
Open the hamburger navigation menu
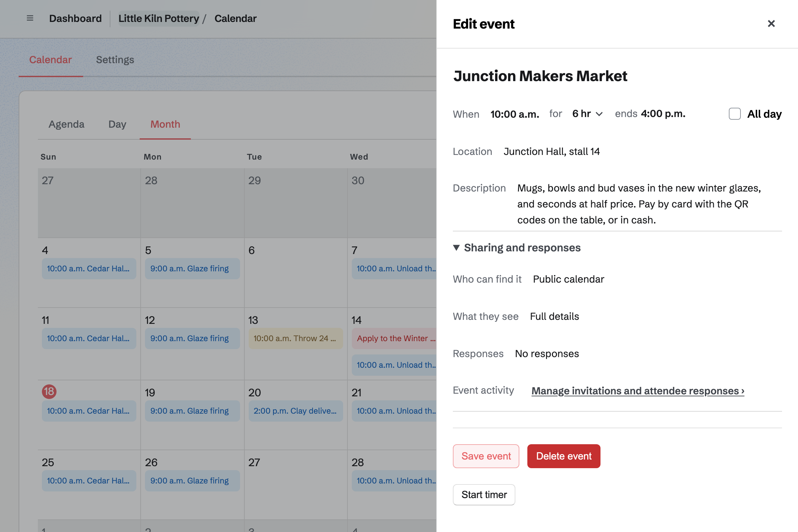[30, 18]
